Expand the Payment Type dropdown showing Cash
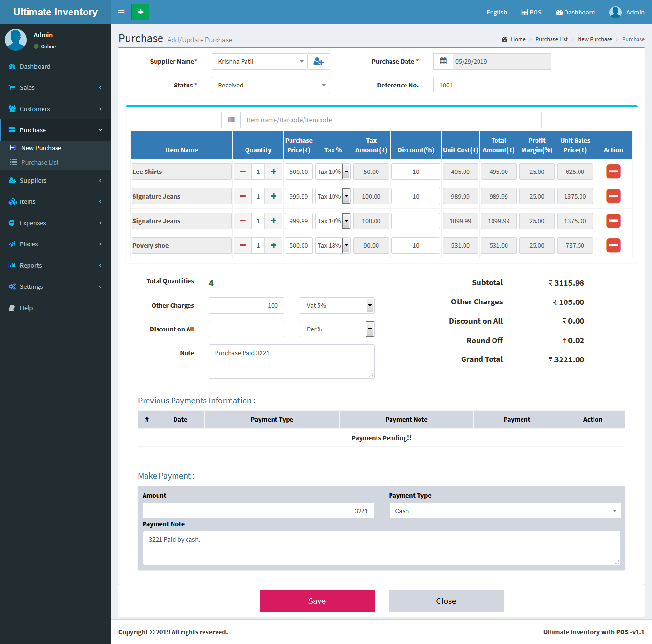652x644 pixels. 505,511
